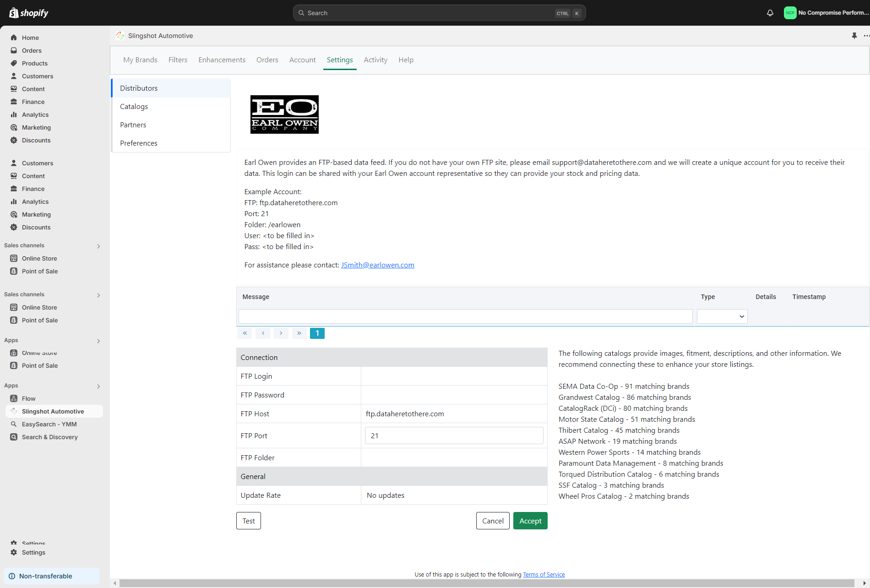Switch to the Account tab

pos(303,60)
